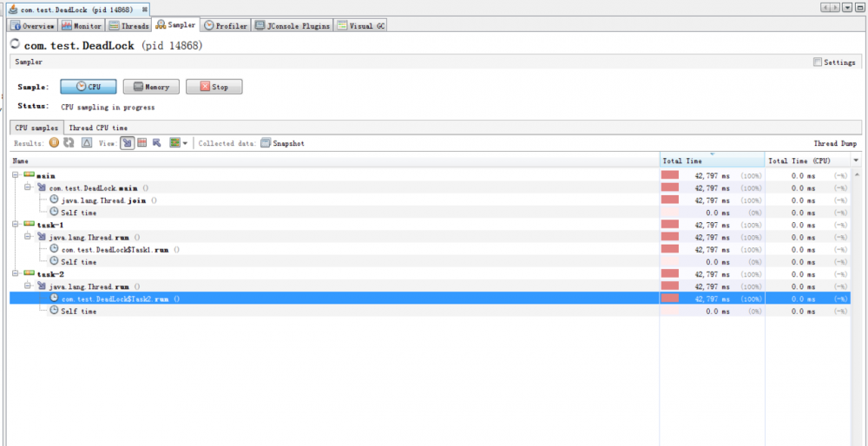
Task: Click 0.0 ms CPU time for java.lang.Thread.join
Action: (x=804, y=200)
